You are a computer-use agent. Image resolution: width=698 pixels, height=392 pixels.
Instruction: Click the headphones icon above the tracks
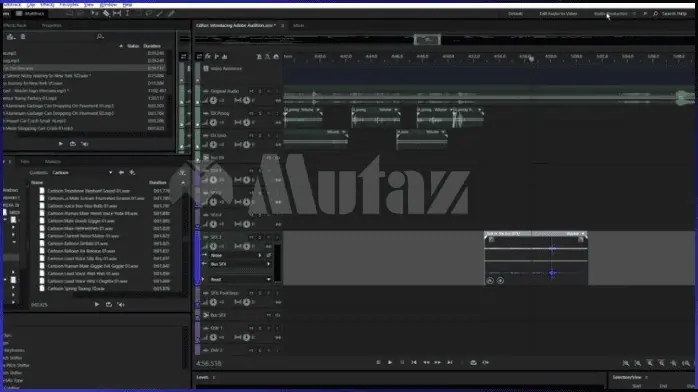[x=276, y=57]
